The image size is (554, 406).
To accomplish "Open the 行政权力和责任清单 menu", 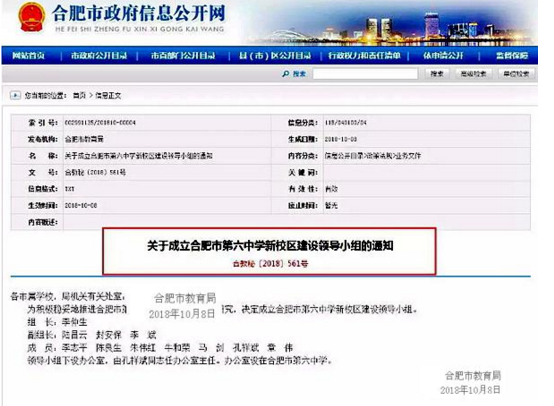I will pyautogui.click(x=364, y=55).
